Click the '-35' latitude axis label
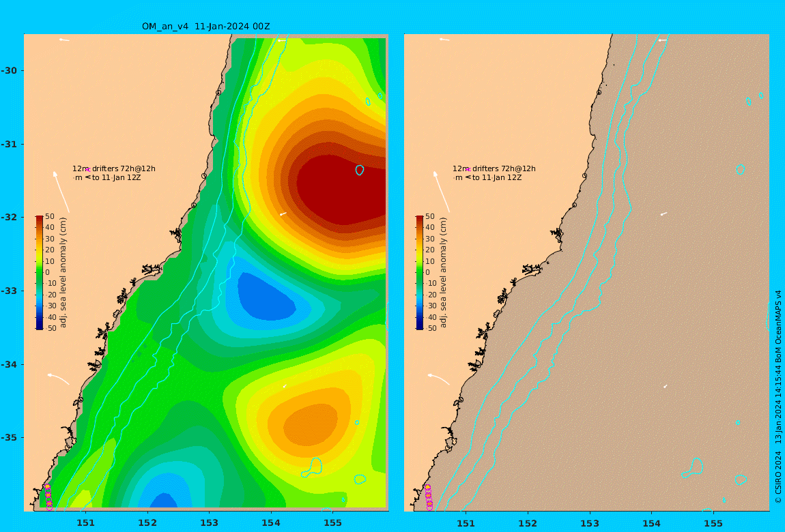785x532 pixels. 9,437
